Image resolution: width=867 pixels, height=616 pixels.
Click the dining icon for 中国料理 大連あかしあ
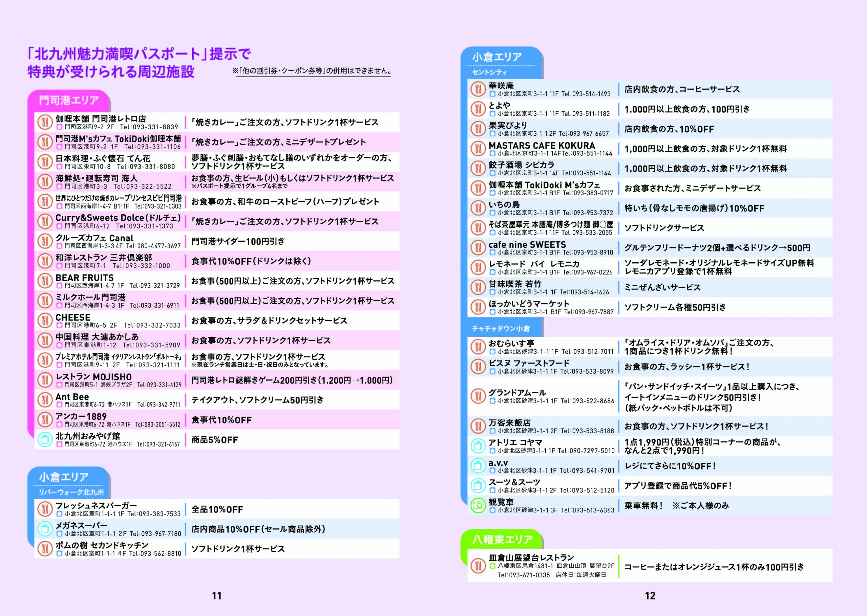tap(45, 340)
